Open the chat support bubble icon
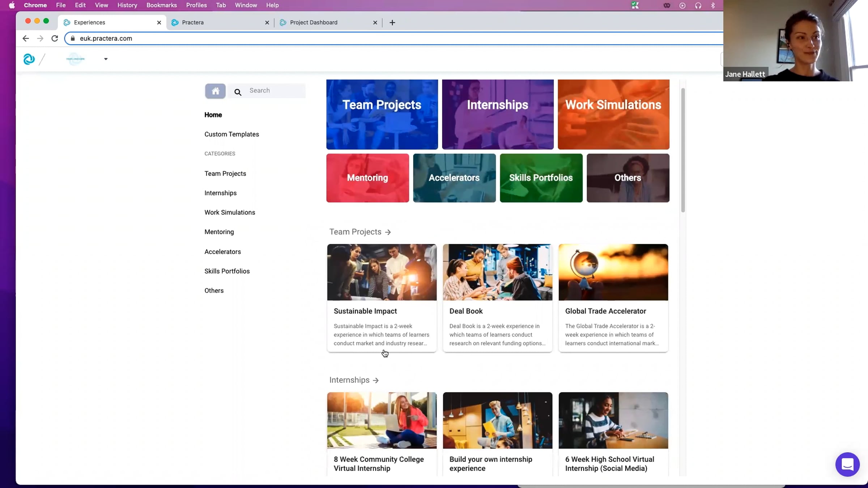Screen dimensions: 868x488 (x=847, y=464)
